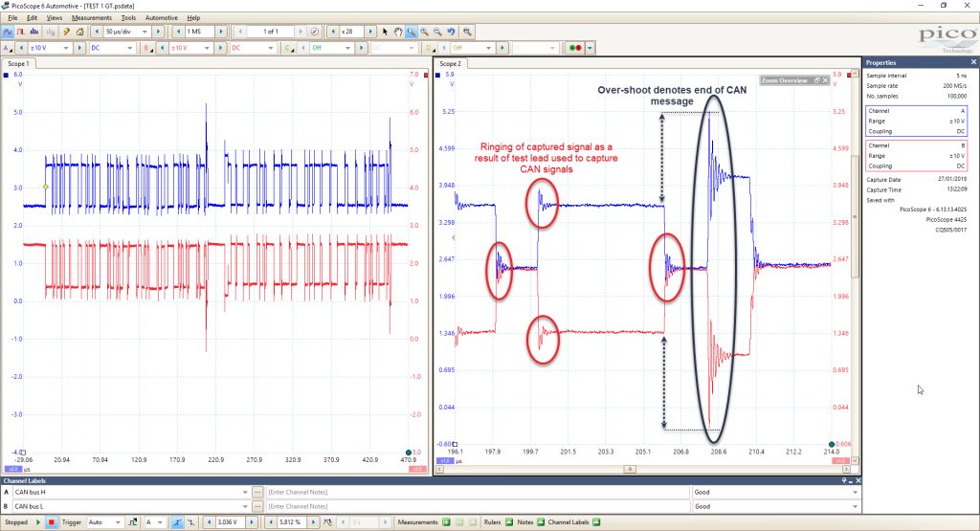Screen dimensions: 980x531
Task: Select the hand pan tool
Action: pyautogui.click(x=398, y=32)
